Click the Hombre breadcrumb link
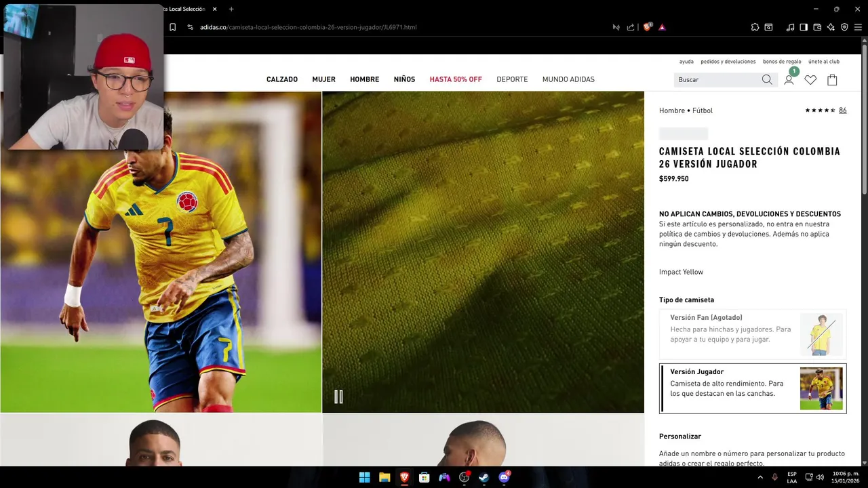868x488 pixels. click(672, 110)
